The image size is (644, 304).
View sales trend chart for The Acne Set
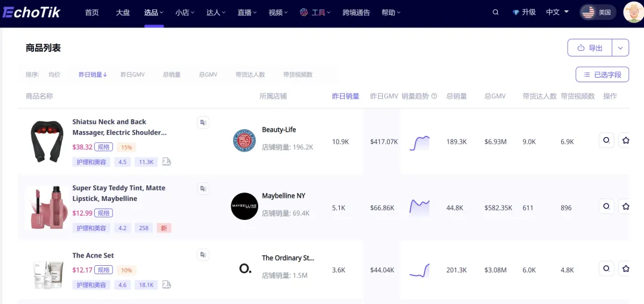tap(419, 270)
